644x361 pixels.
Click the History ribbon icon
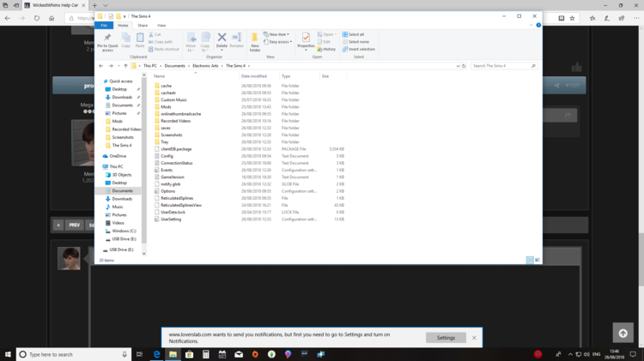pyautogui.click(x=326, y=49)
